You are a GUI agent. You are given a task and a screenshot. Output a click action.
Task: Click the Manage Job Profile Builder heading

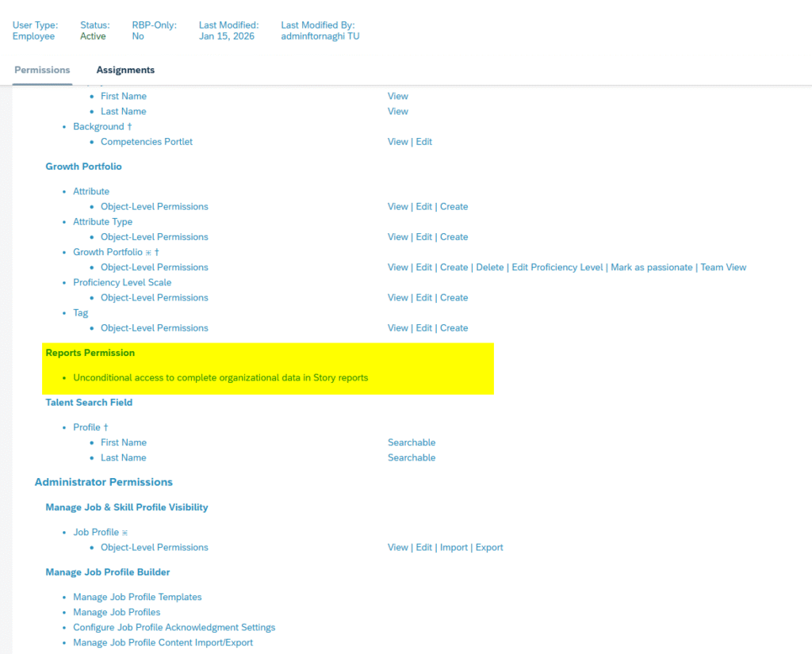pyautogui.click(x=108, y=572)
